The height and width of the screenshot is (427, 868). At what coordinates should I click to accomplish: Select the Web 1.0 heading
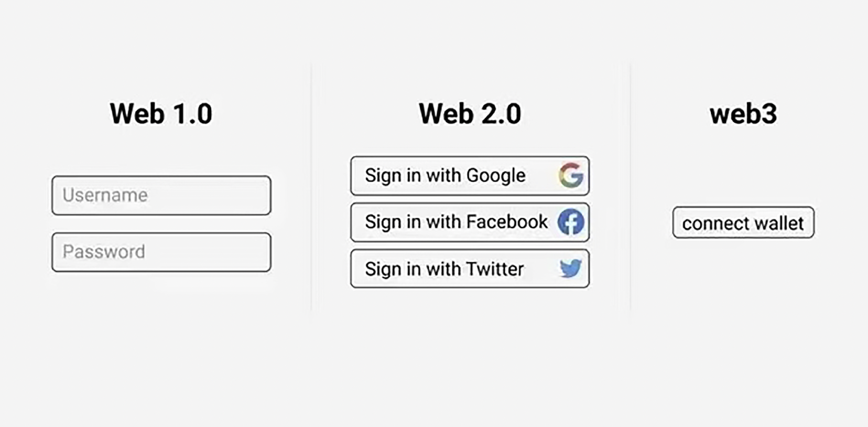[x=161, y=114]
